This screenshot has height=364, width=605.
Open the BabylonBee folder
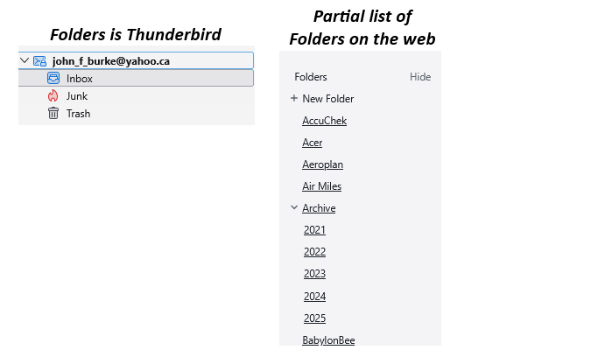(328, 340)
